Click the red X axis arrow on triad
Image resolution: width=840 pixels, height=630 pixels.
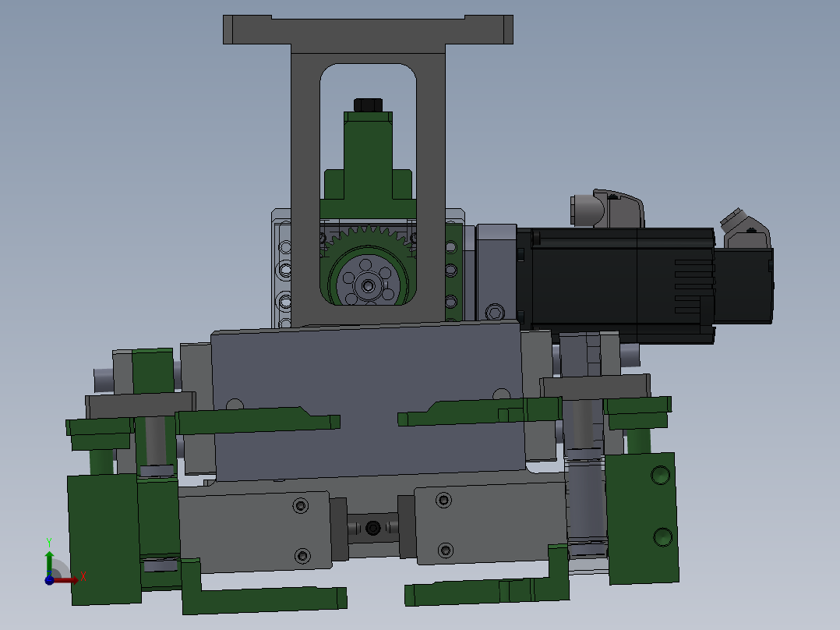coord(70,579)
